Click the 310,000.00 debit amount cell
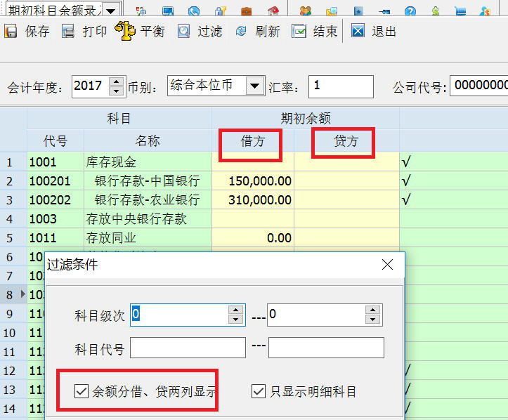Screen dimensions: 508x420 tap(253, 199)
